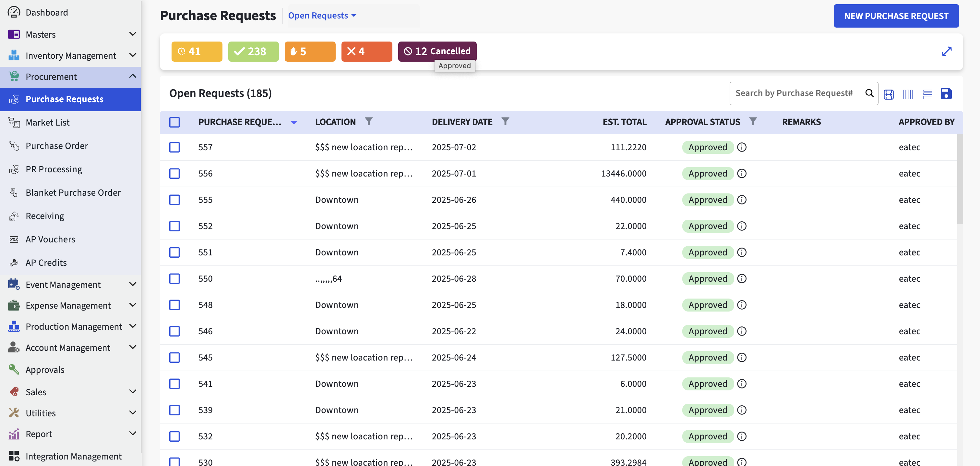The image size is (980, 466).
Task: Open Purchase Order in the sidebar
Action: (x=56, y=146)
